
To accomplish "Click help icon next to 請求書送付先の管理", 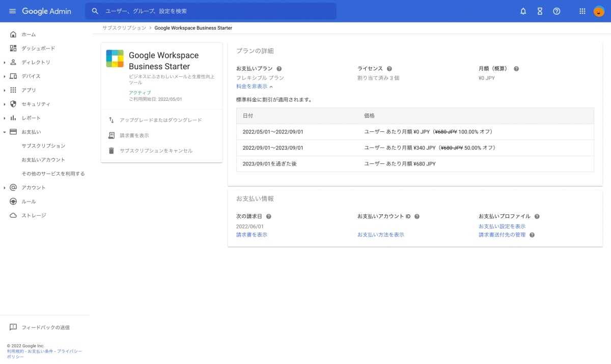I will (532, 235).
